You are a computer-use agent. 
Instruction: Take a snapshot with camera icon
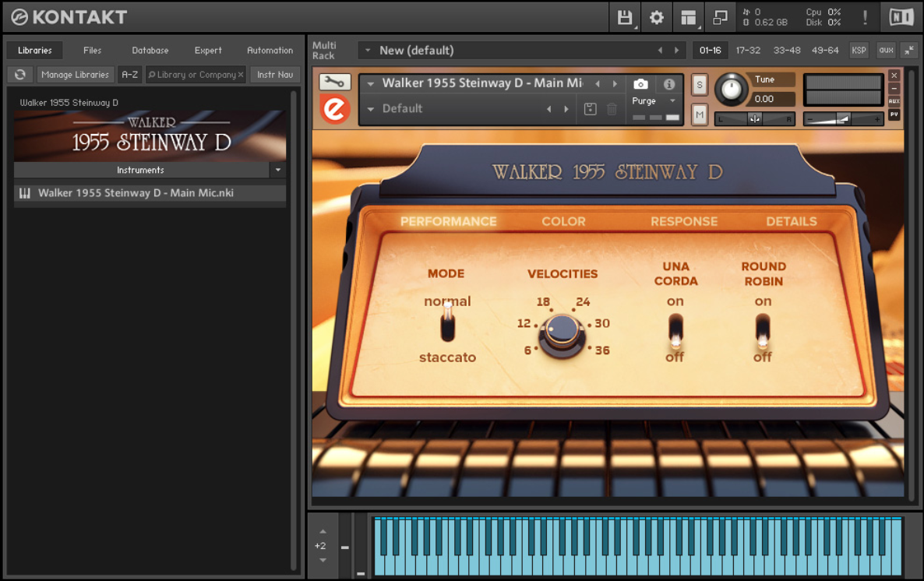point(640,84)
